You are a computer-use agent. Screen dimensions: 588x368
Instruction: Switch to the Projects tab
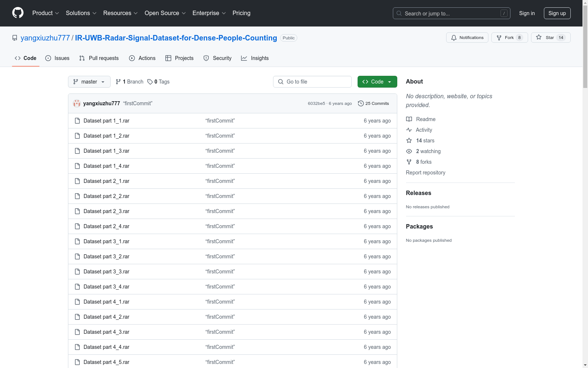click(x=179, y=58)
